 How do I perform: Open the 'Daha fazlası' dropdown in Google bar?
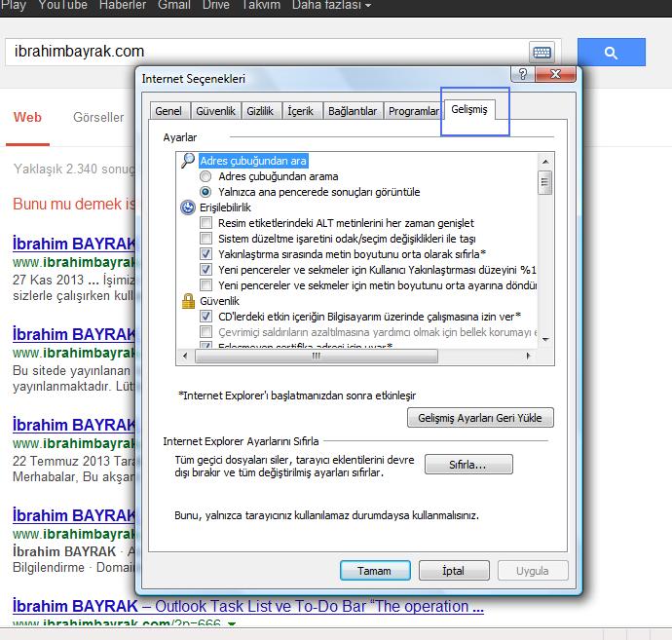[x=331, y=5]
